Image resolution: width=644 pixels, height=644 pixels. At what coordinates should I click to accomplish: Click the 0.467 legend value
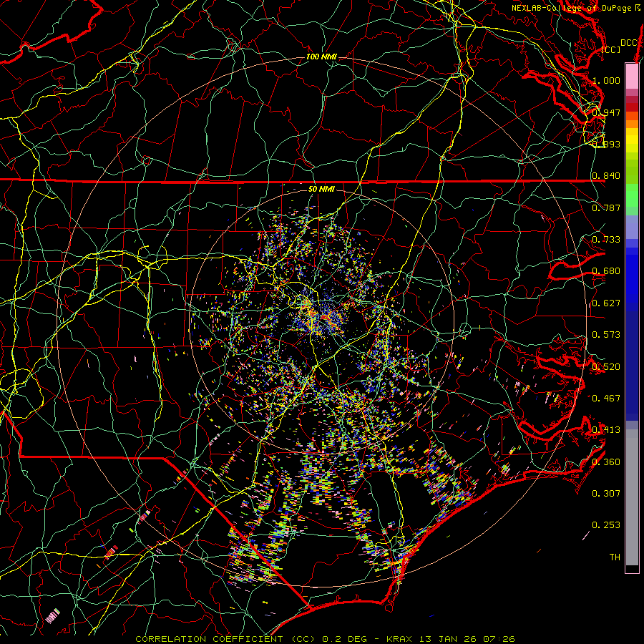pyautogui.click(x=606, y=399)
